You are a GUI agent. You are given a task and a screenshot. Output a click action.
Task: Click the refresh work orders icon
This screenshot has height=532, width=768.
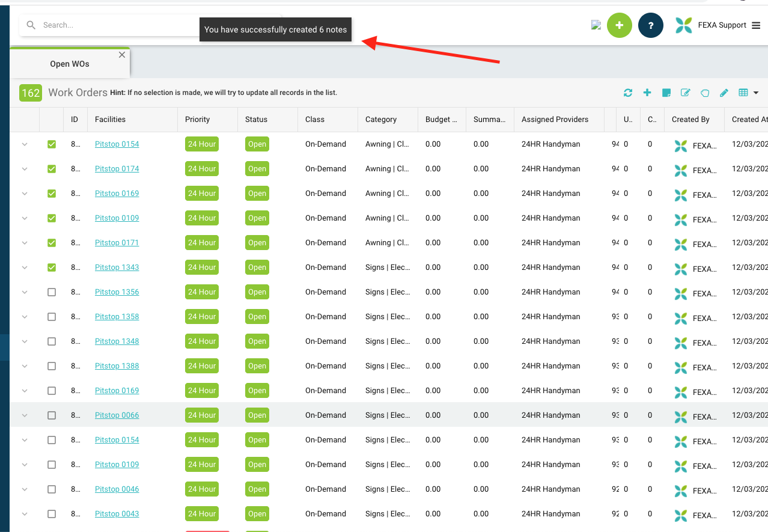click(628, 93)
